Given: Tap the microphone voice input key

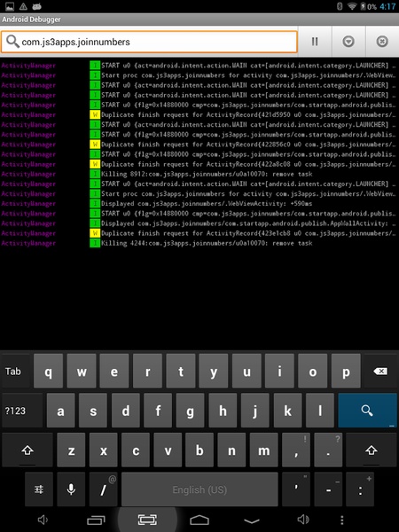Looking at the screenshot, I should tap(71, 489).
